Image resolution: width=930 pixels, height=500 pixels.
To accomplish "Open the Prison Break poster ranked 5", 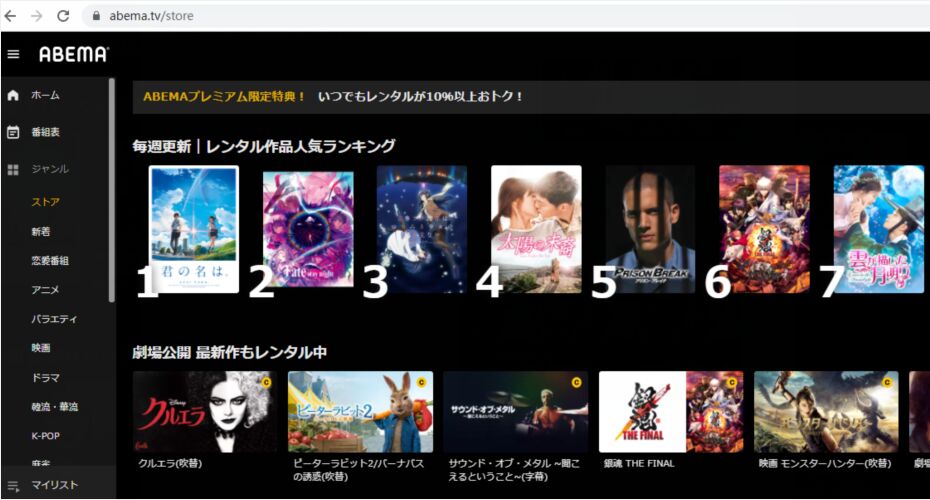I will click(x=650, y=230).
